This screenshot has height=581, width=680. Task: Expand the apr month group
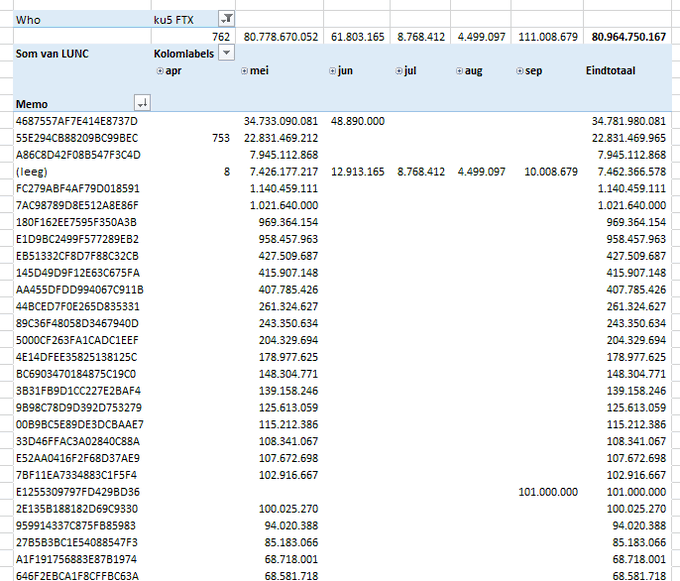(x=160, y=71)
